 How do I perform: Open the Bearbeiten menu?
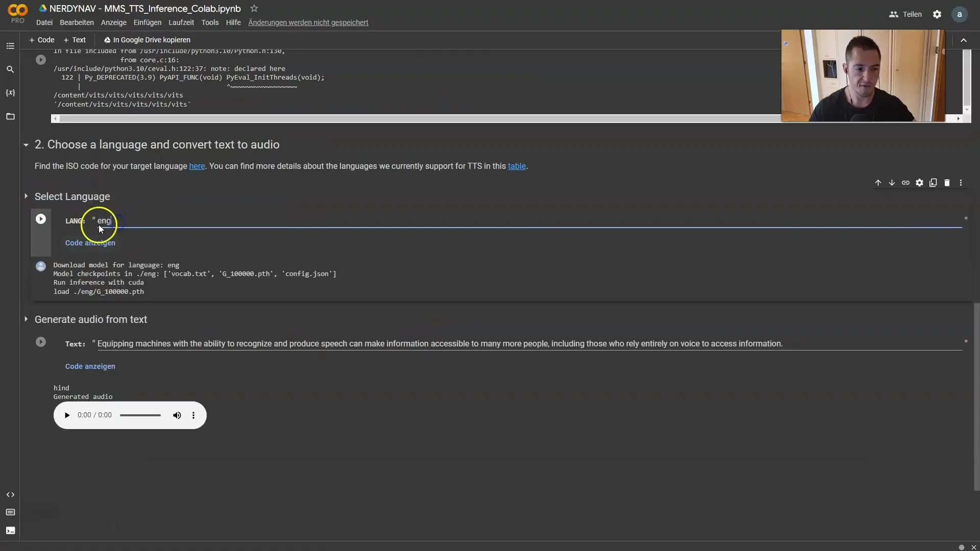(77, 22)
